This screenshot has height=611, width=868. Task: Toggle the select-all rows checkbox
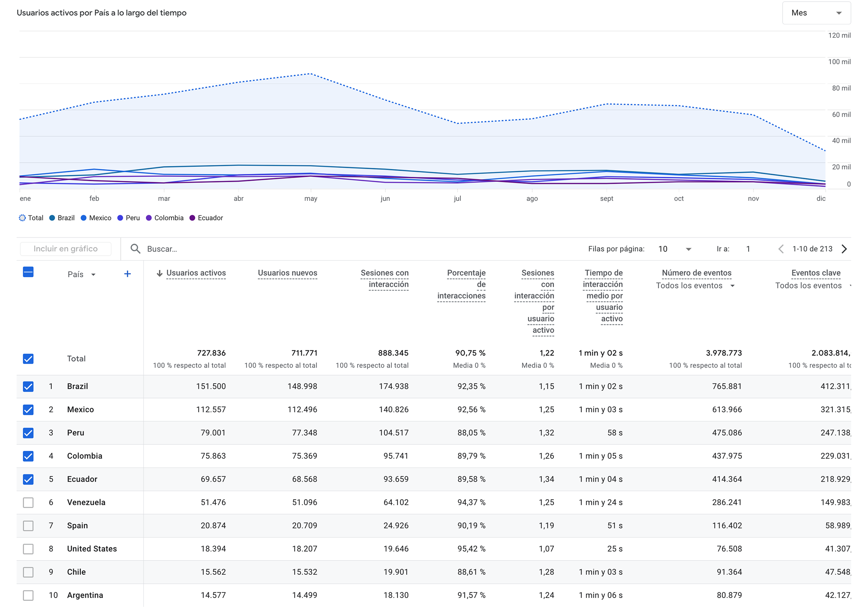(28, 272)
